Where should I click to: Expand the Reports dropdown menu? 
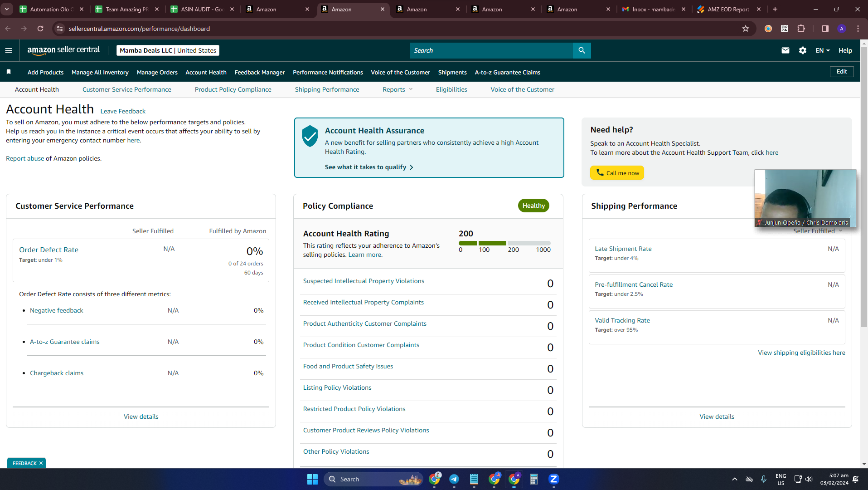398,89
